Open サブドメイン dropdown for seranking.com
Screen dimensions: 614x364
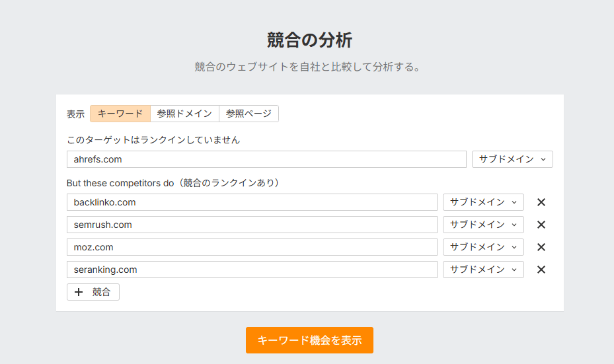[483, 270]
